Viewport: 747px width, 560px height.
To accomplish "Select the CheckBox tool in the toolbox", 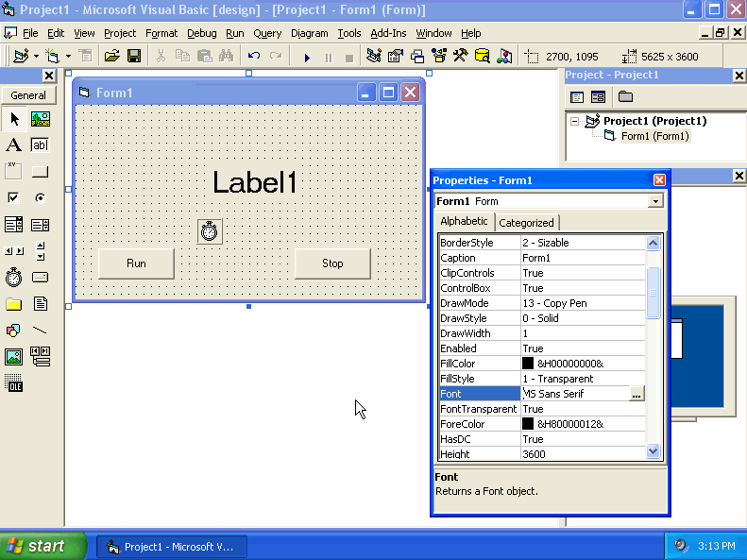I will [x=14, y=197].
